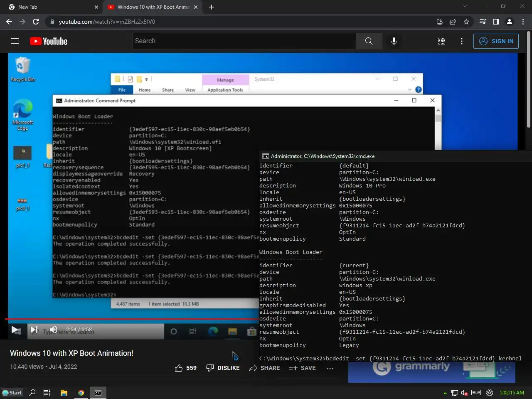532x399 pixels.
Task: Toggle Chrome side panel icon
Action: (496, 22)
